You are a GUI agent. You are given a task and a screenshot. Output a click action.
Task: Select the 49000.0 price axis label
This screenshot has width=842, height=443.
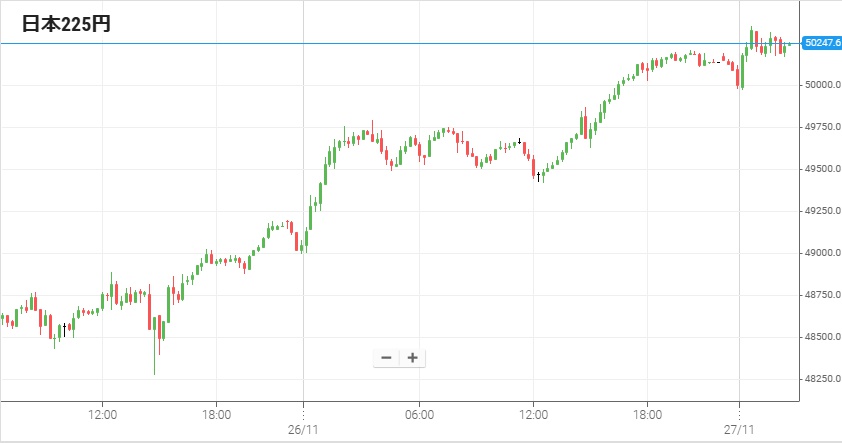click(x=821, y=253)
